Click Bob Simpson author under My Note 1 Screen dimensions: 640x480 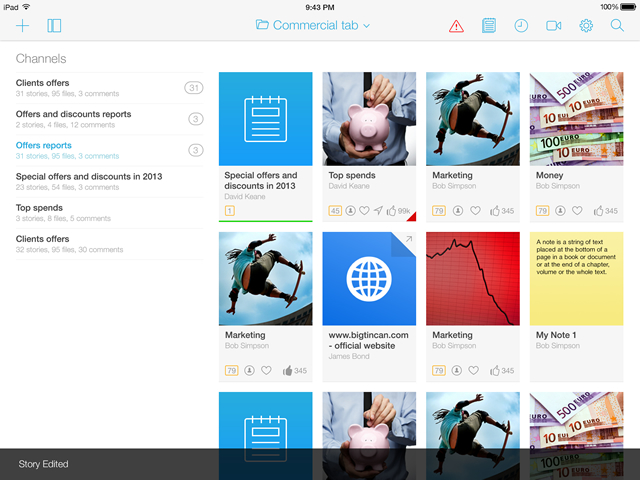pyautogui.click(x=558, y=346)
